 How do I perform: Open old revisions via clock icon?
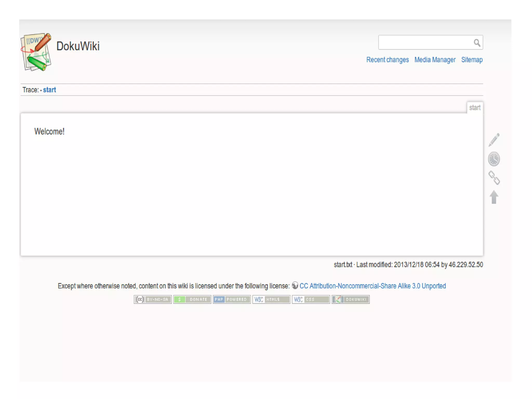coord(494,159)
